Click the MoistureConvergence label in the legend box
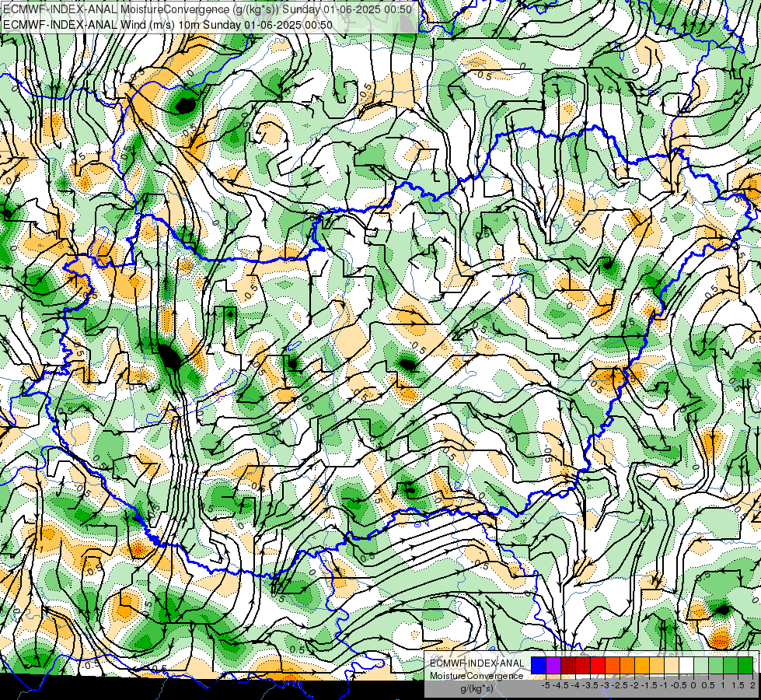The width and height of the screenshot is (761, 700). coord(476,676)
